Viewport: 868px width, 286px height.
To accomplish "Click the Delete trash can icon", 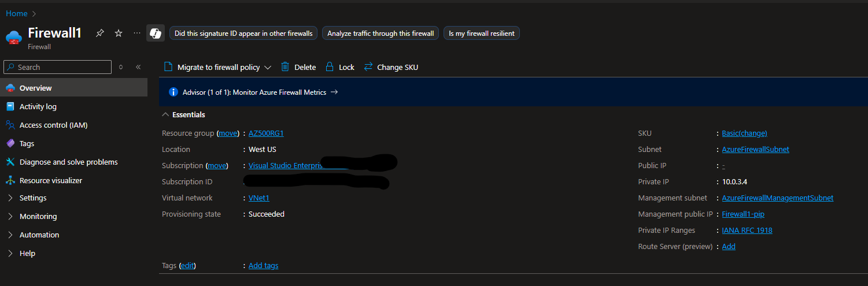I will [285, 67].
